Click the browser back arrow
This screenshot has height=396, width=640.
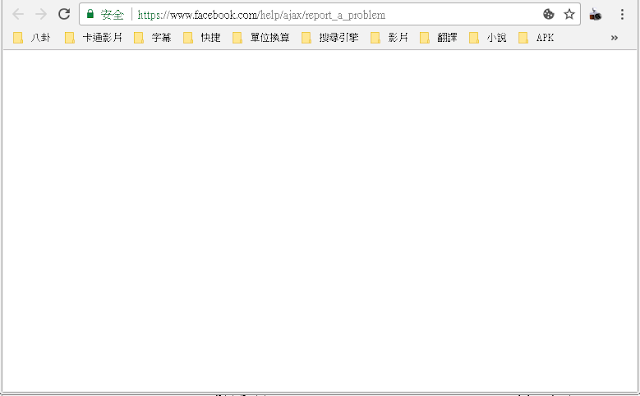(x=18, y=14)
